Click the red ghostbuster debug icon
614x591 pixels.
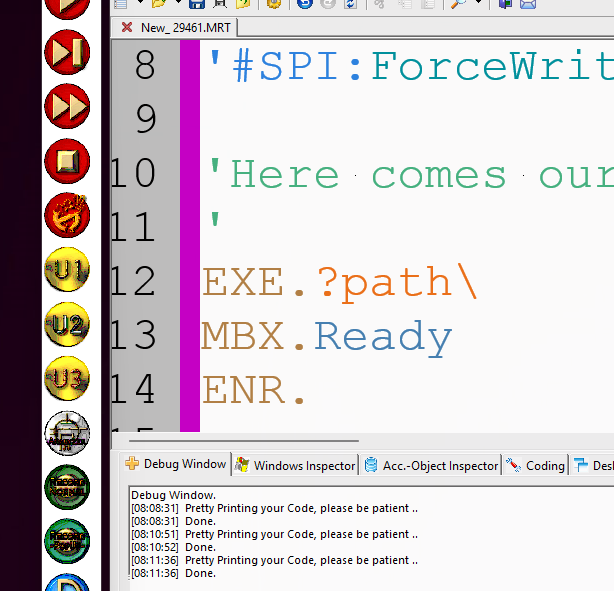(67, 214)
